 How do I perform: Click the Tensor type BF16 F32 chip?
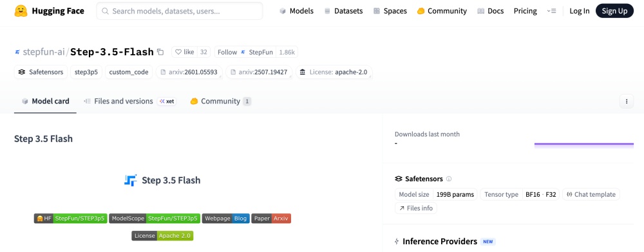pyautogui.click(x=520, y=194)
